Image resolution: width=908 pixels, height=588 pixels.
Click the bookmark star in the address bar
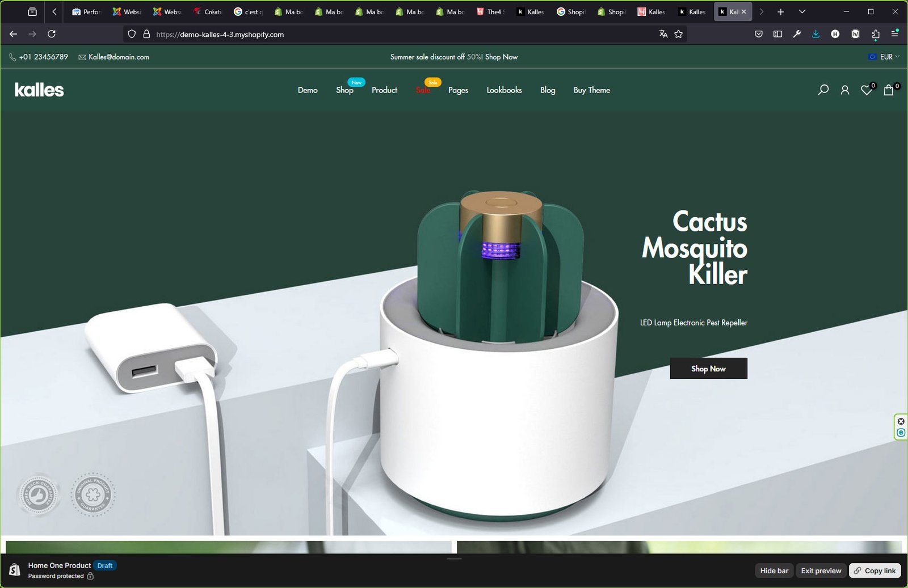point(678,34)
